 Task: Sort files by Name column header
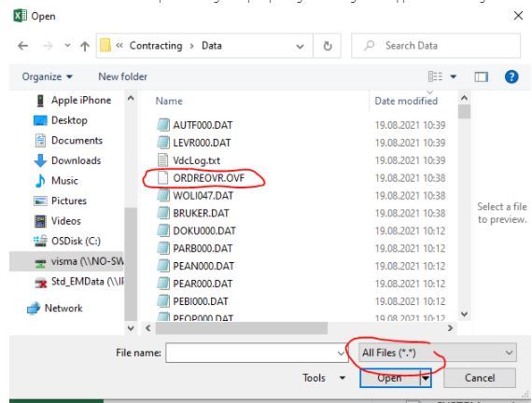pos(169,101)
